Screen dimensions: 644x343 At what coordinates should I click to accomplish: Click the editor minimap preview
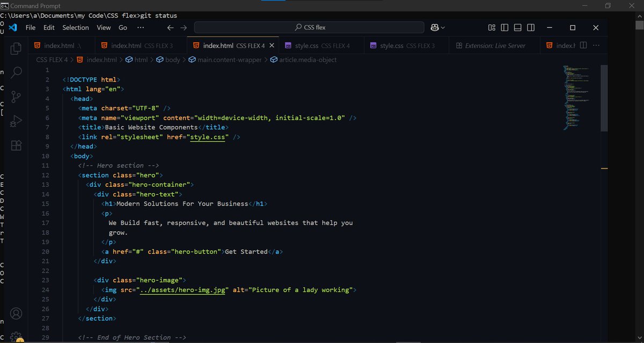tap(577, 97)
